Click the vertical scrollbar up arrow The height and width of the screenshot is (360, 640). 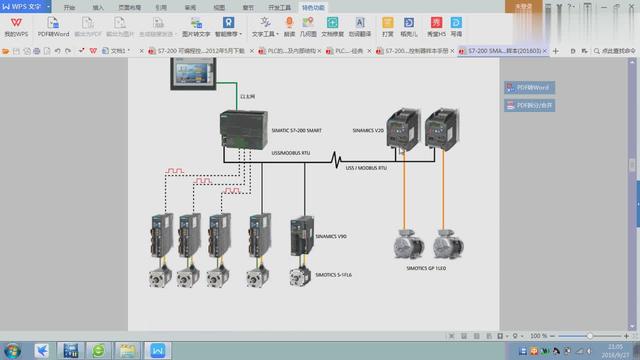tap(632, 62)
